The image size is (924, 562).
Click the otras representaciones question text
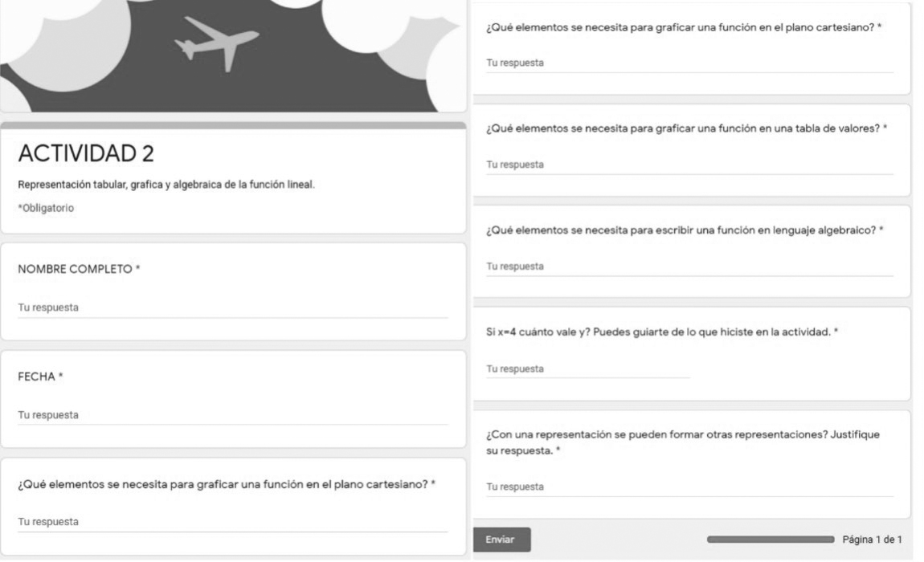coord(683,442)
